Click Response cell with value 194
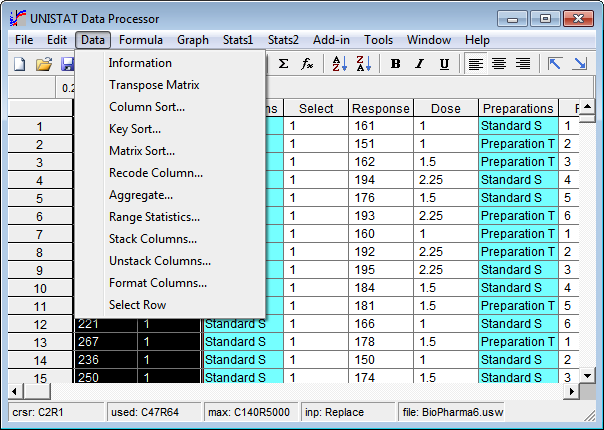The image size is (604, 430). click(381, 180)
